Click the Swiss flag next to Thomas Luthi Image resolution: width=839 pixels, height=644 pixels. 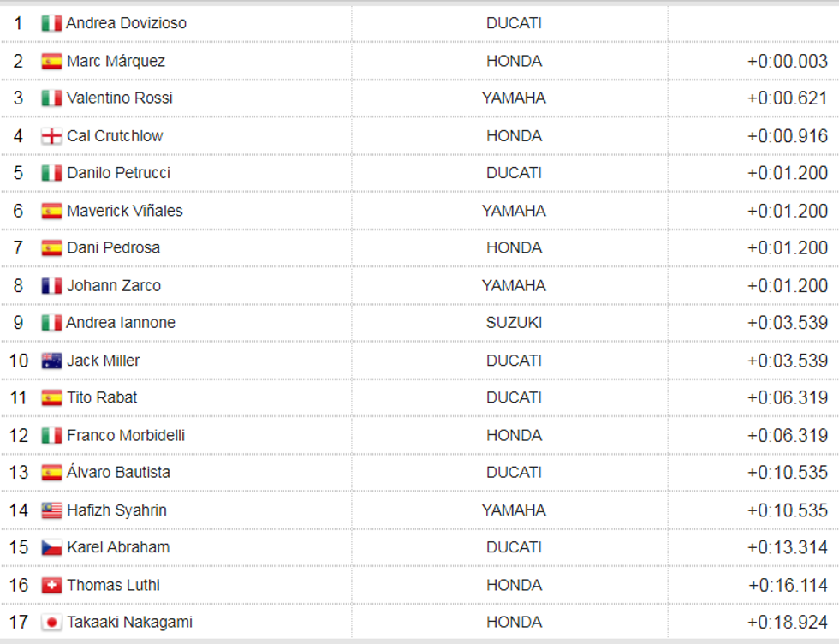click(51, 586)
